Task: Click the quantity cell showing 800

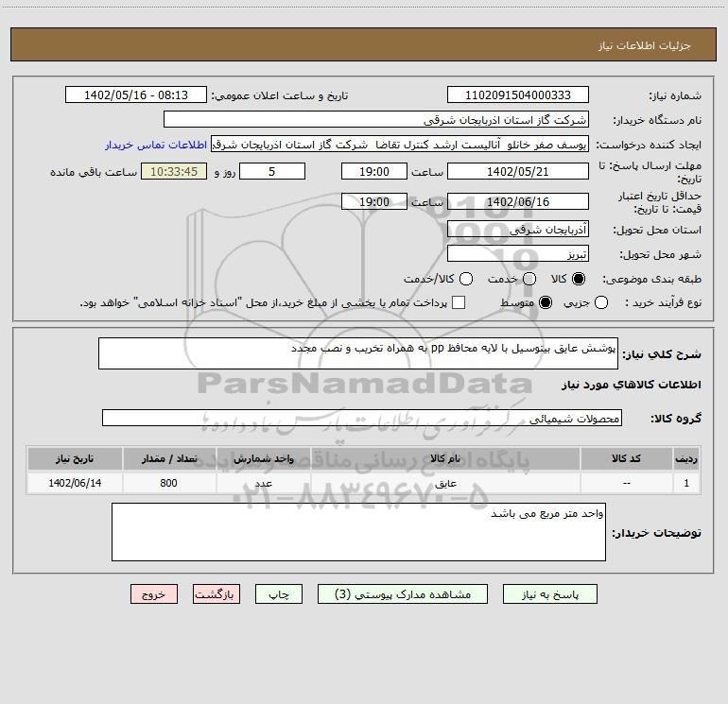Action: (169, 483)
